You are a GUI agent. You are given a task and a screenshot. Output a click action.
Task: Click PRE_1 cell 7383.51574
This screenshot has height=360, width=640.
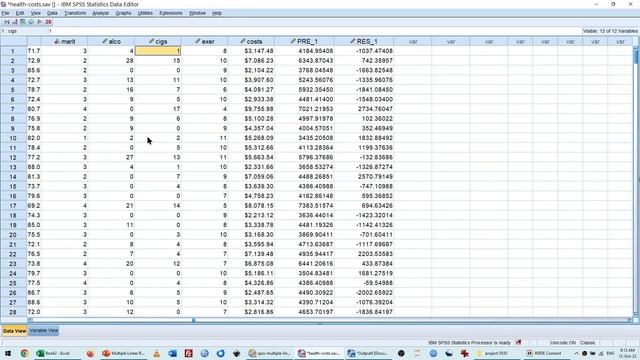[304, 206]
